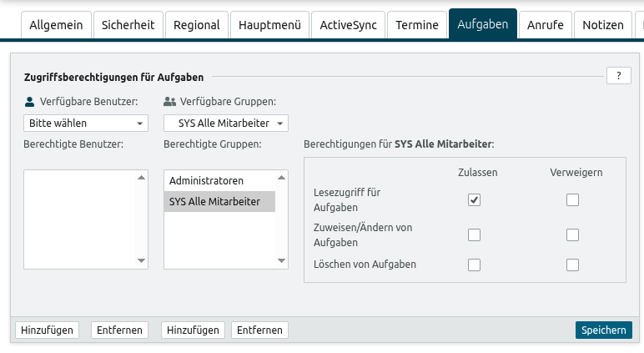This screenshot has height=353, width=644.
Task: Open the Verfügbare Gruppen dropdown
Action: coord(225,124)
